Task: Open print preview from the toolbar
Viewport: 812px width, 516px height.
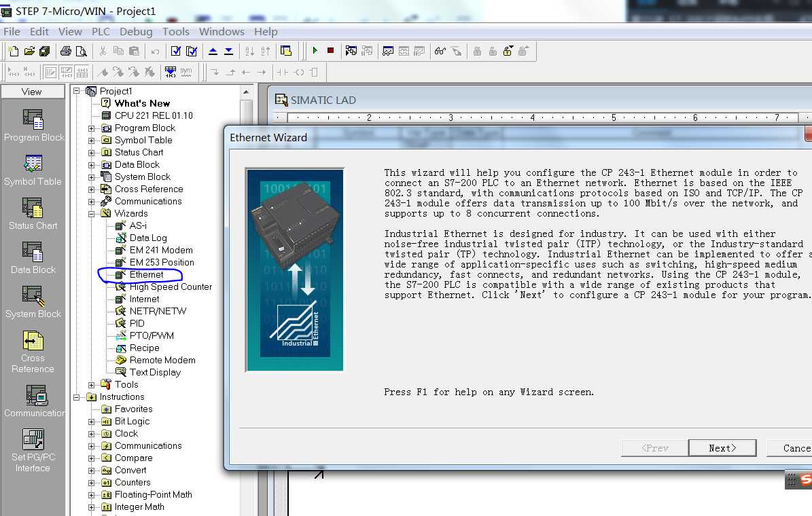Action: (x=82, y=51)
